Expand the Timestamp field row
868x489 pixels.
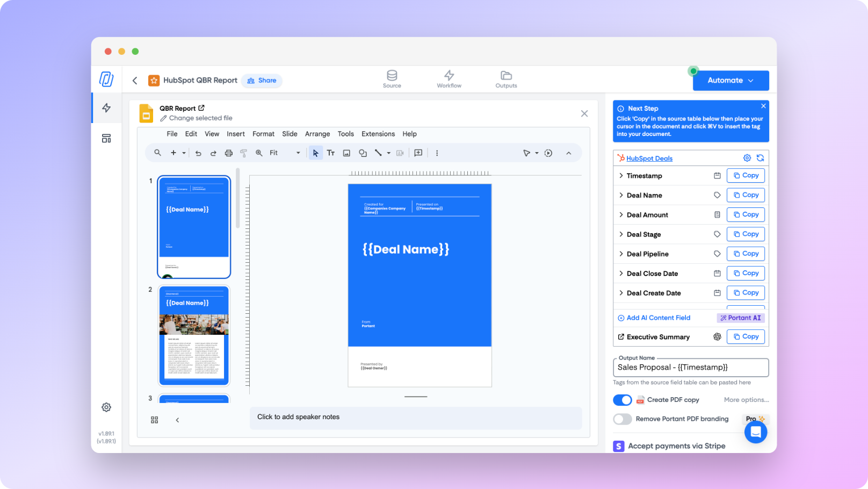pos(621,176)
